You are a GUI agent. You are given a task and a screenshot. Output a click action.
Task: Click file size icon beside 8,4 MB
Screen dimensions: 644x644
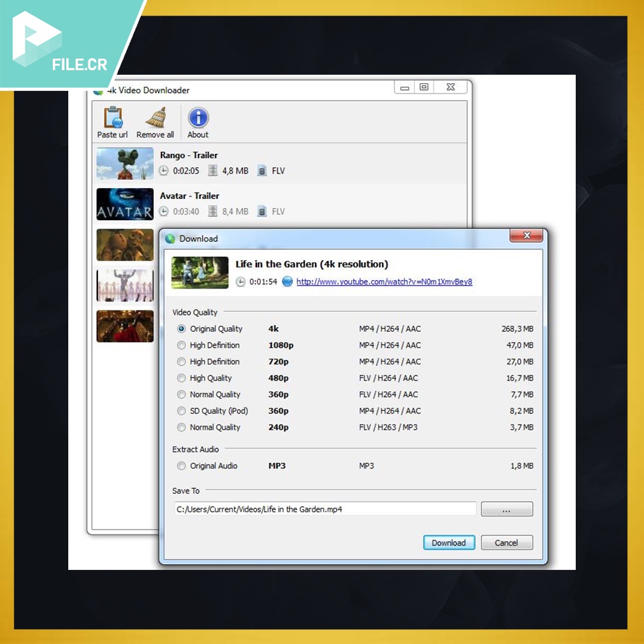pyautogui.click(x=213, y=211)
